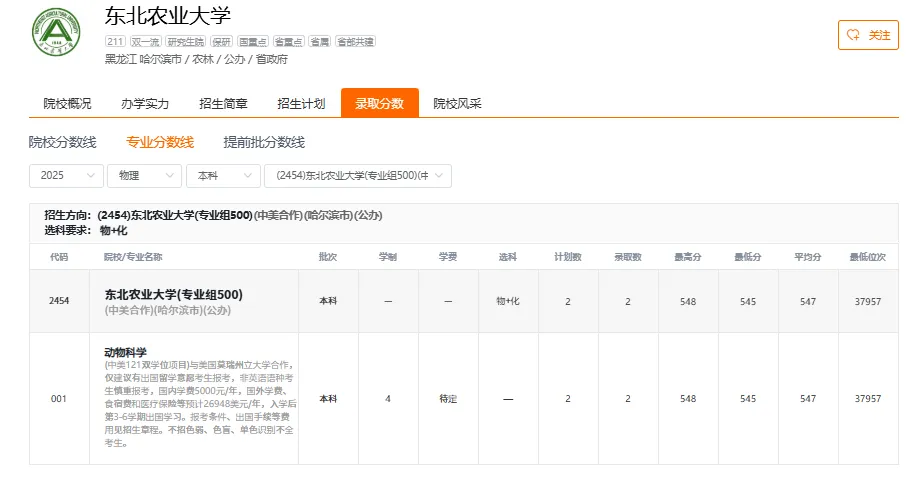Screen dimensions: 924x477
Task: Click the 招生方向 header line
Action: pyautogui.click(x=213, y=215)
